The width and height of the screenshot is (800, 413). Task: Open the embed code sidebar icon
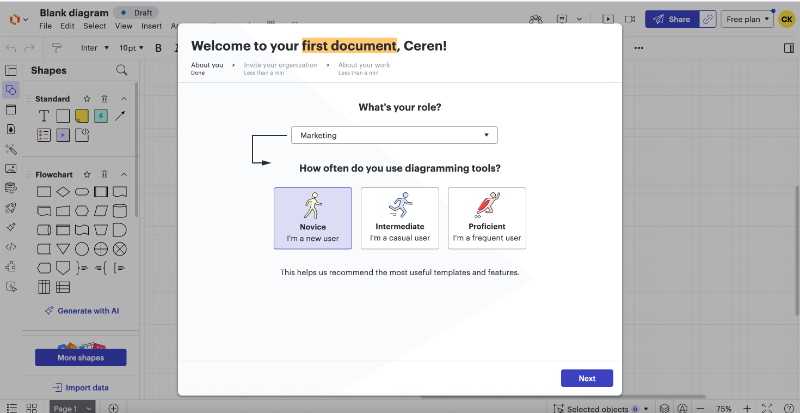11,247
